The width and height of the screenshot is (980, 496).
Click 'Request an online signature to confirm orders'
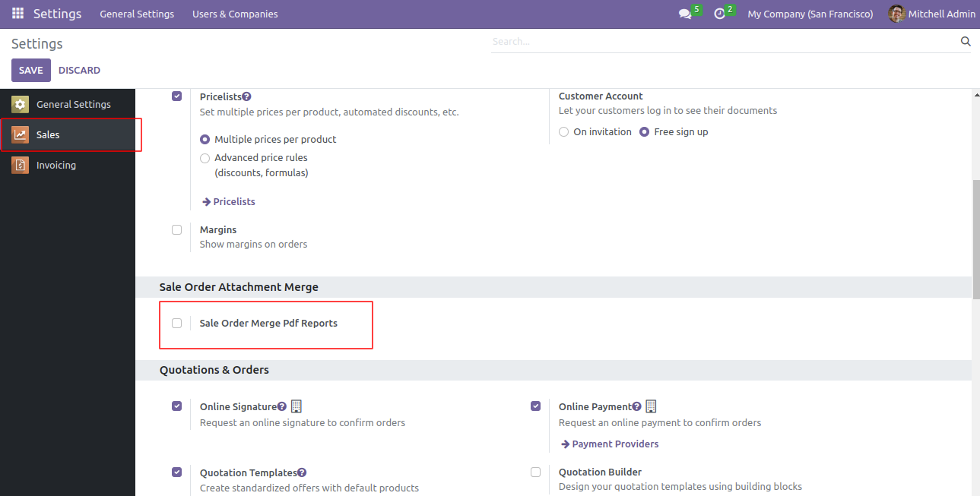click(303, 422)
